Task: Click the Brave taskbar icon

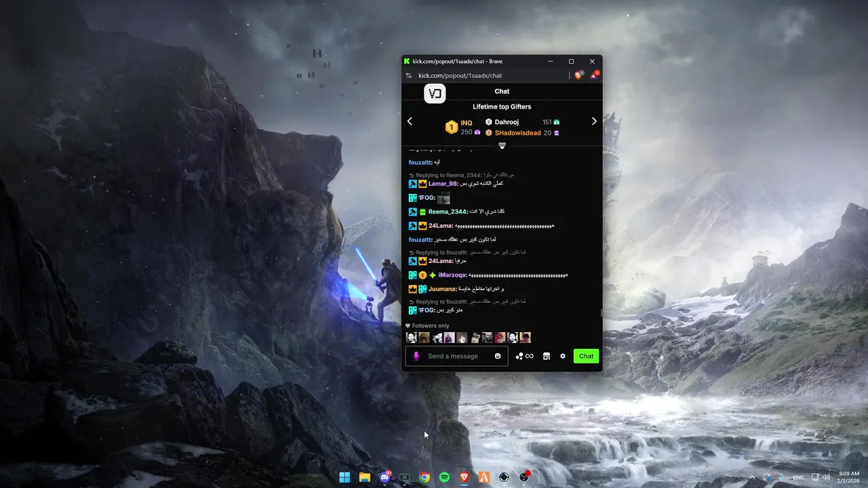Action: click(x=465, y=477)
